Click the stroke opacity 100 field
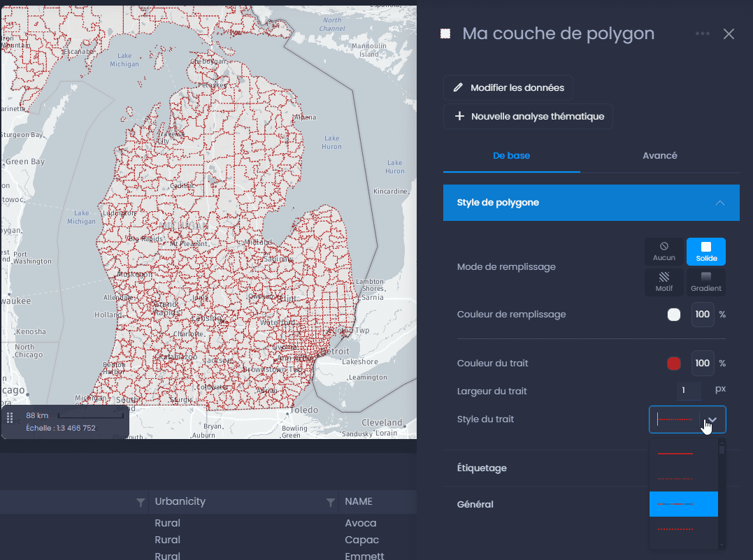753x560 pixels. (x=702, y=364)
